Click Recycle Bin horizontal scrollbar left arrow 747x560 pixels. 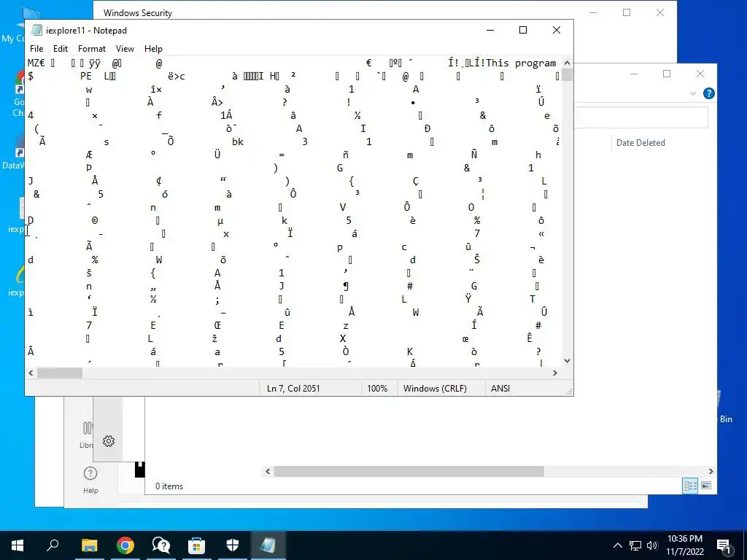pos(268,472)
